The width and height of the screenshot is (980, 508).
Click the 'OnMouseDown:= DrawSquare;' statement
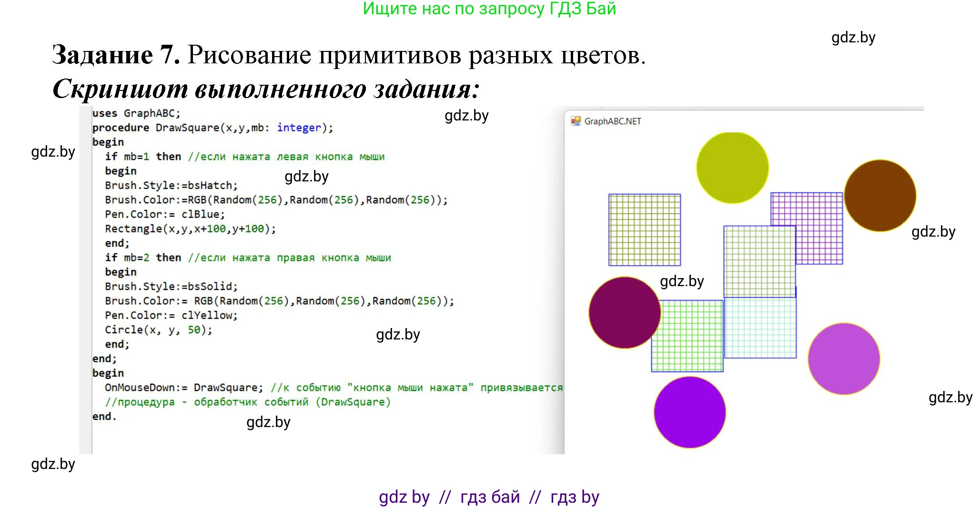(183, 388)
